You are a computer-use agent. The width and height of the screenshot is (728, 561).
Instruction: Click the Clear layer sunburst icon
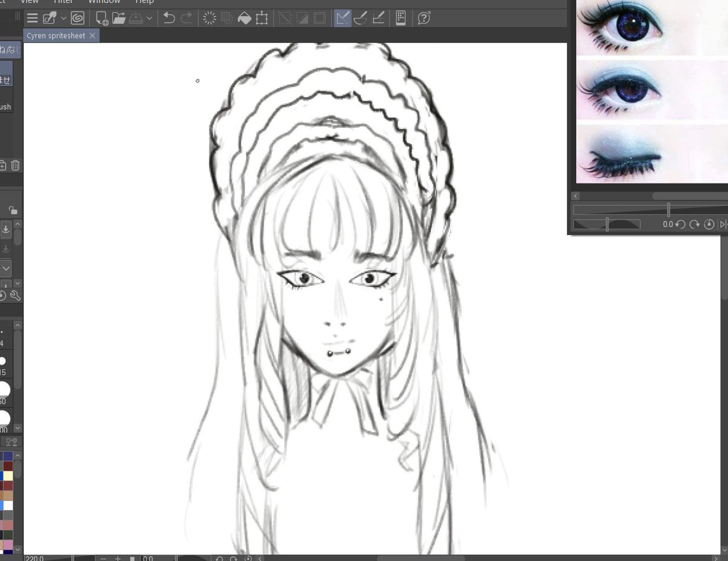(x=209, y=18)
